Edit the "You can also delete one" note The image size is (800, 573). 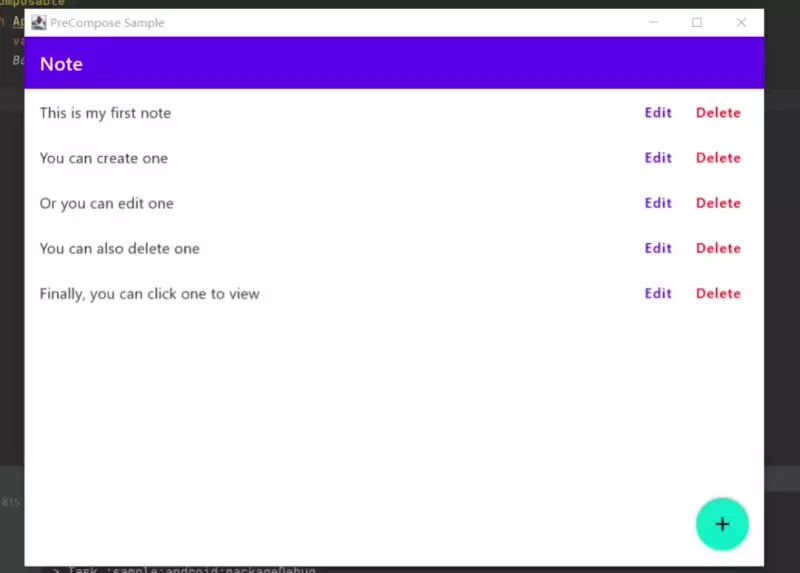pos(658,248)
